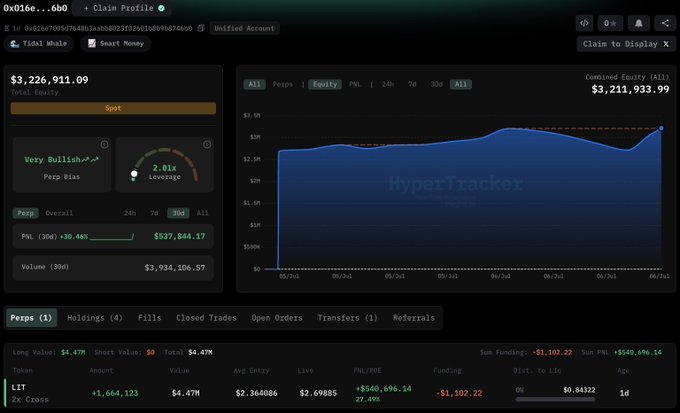Image resolution: width=680 pixels, height=413 pixels.
Task: Click LIT distance to liquidation bar
Action: [x=555, y=399]
